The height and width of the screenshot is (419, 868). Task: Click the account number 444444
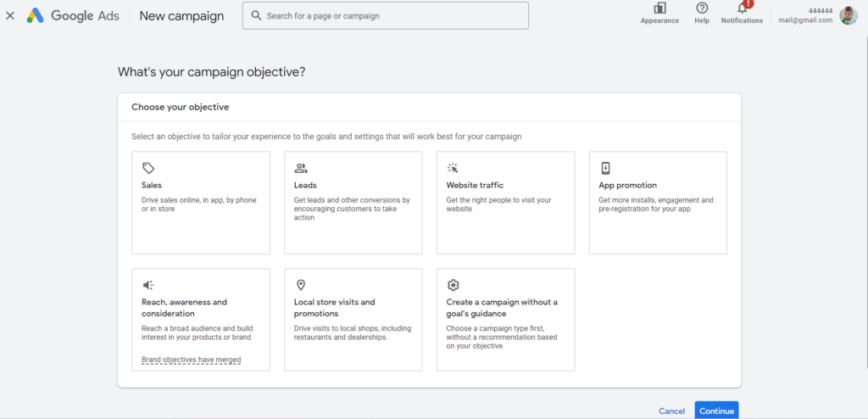click(x=821, y=10)
